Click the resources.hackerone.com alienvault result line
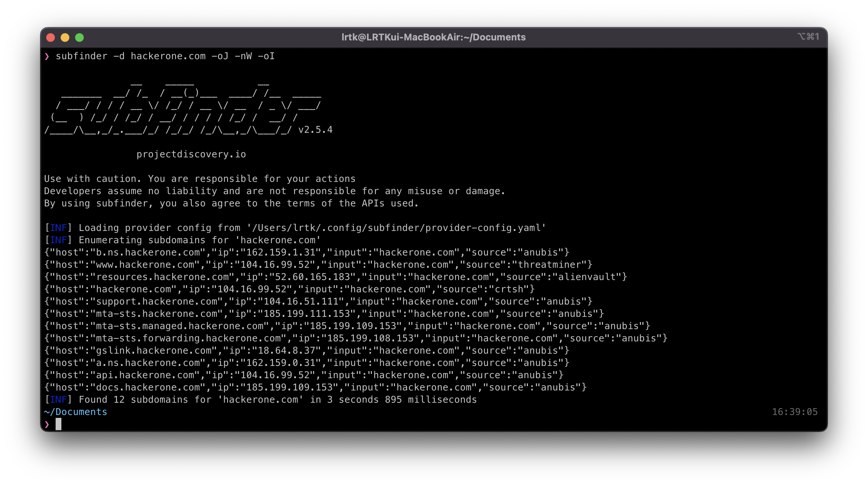 click(x=335, y=277)
